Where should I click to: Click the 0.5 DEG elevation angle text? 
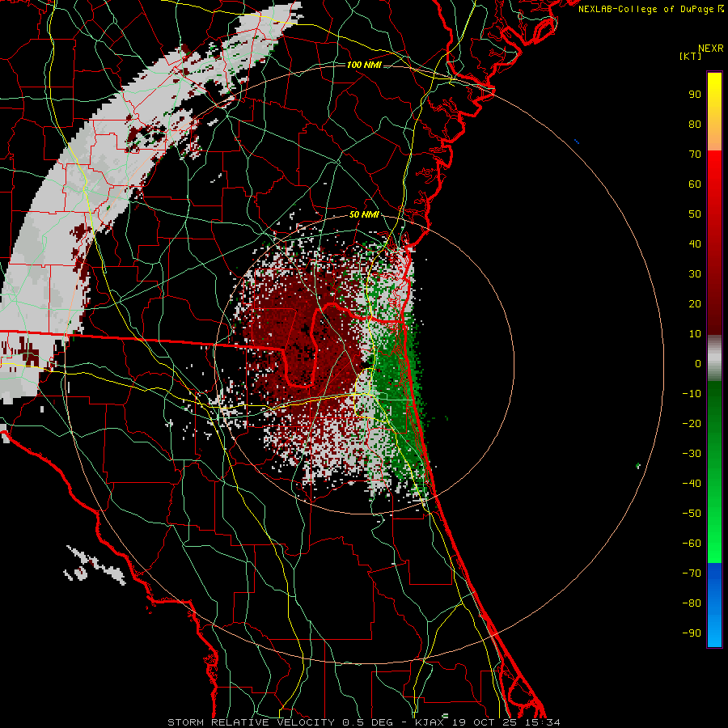coord(368,722)
